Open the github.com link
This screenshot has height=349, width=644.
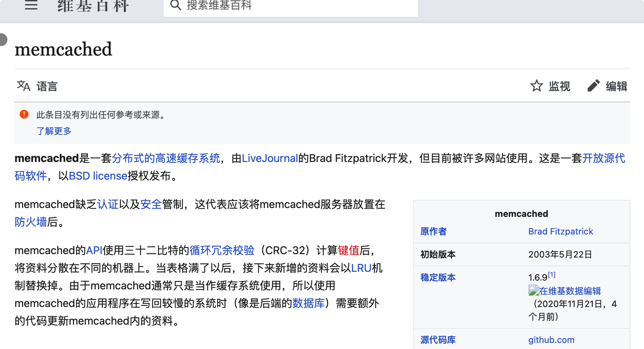[551, 340]
